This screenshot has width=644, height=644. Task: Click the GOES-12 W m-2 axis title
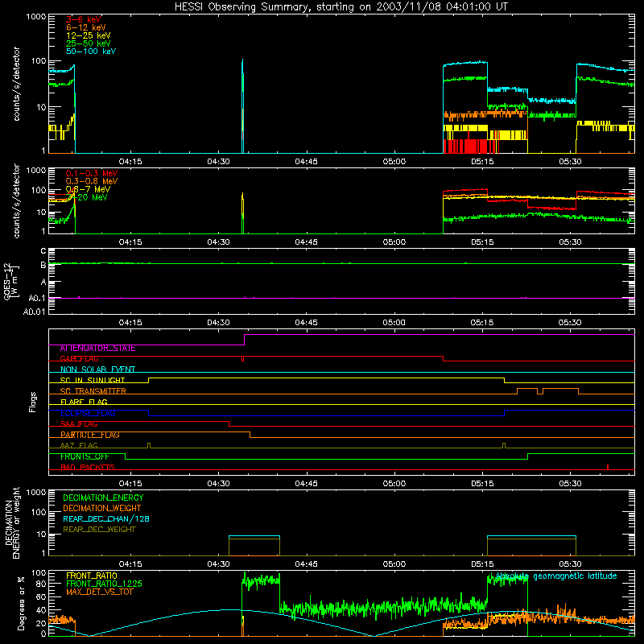(10, 281)
